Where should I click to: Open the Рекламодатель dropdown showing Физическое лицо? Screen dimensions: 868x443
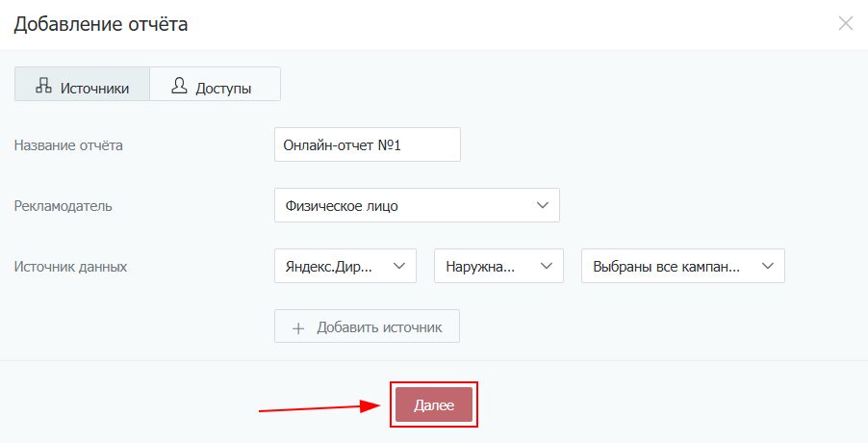point(416,205)
